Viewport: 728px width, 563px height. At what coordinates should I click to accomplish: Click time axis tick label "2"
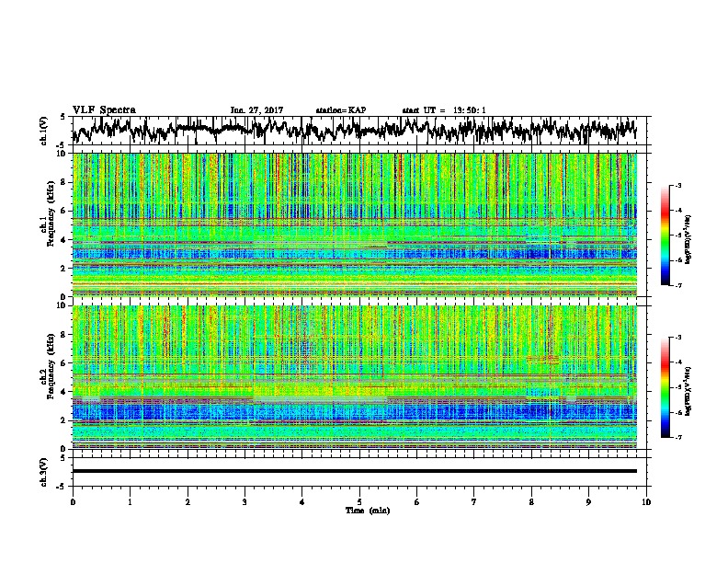point(188,502)
